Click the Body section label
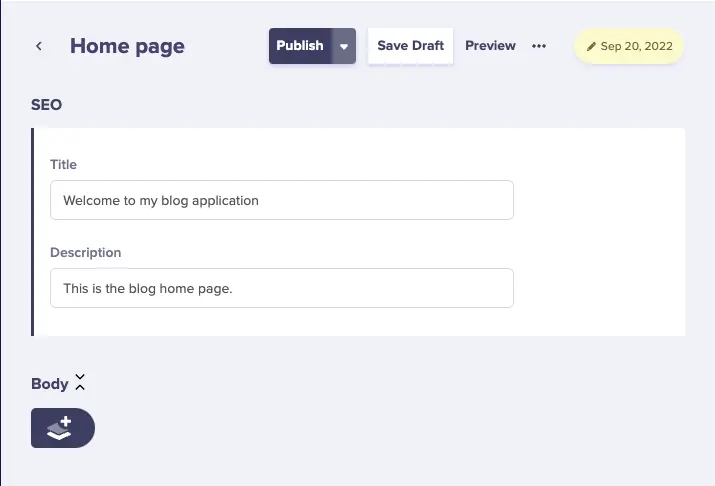Screen dimensions: 715x486 pos(49,384)
